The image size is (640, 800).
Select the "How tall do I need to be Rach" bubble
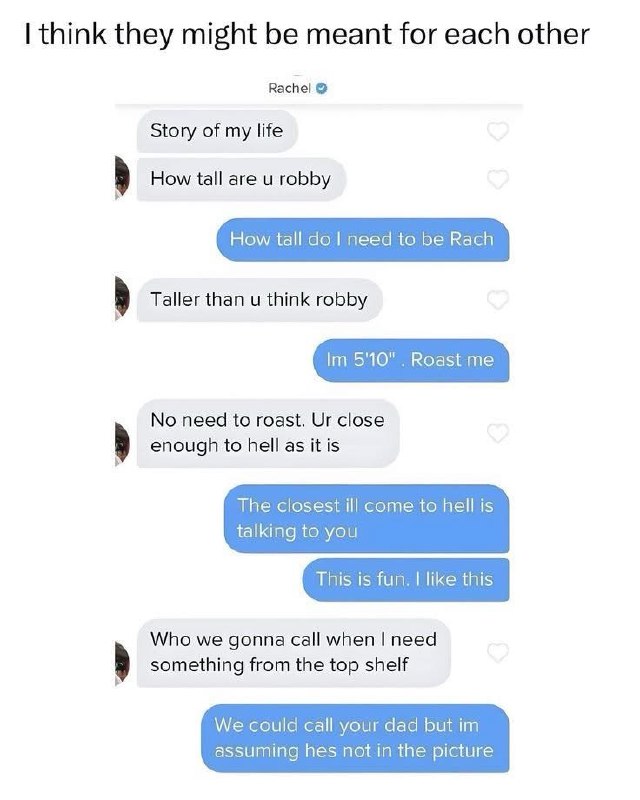363,239
